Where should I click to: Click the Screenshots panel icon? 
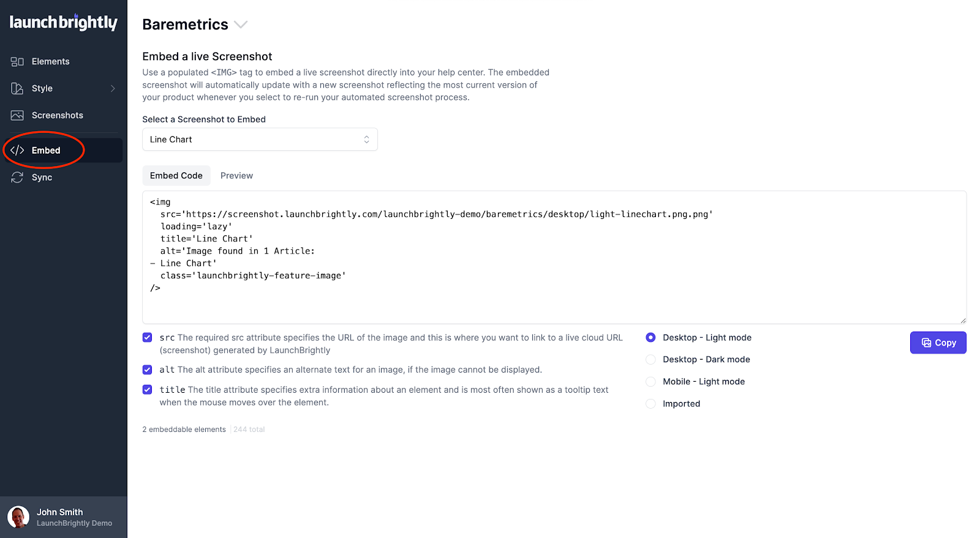(18, 115)
